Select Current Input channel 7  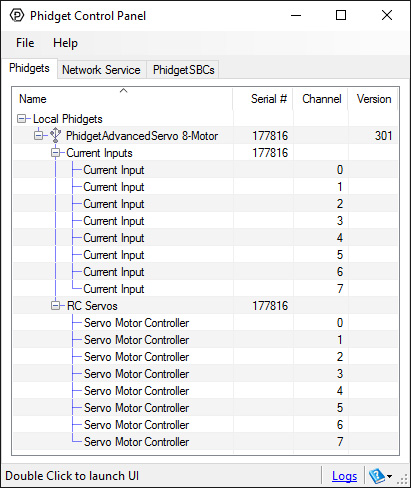[206, 289]
